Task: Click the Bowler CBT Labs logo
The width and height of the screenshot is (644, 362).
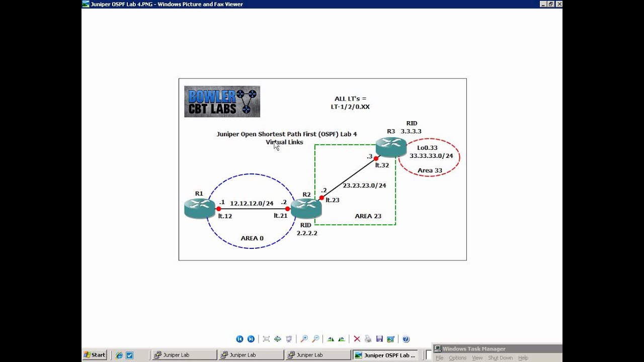Action: click(x=222, y=102)
